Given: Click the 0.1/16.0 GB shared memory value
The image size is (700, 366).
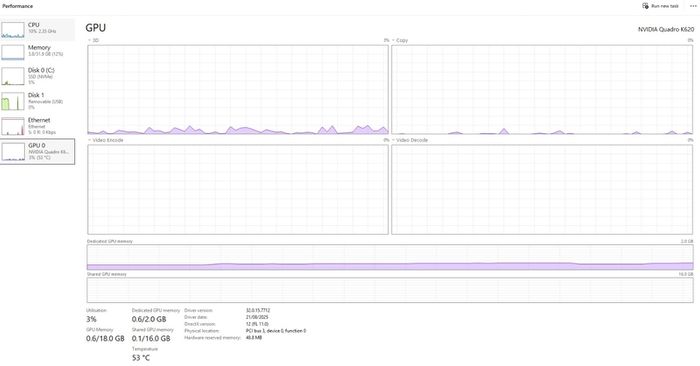Looking at the screenshot, I should 151,338.
